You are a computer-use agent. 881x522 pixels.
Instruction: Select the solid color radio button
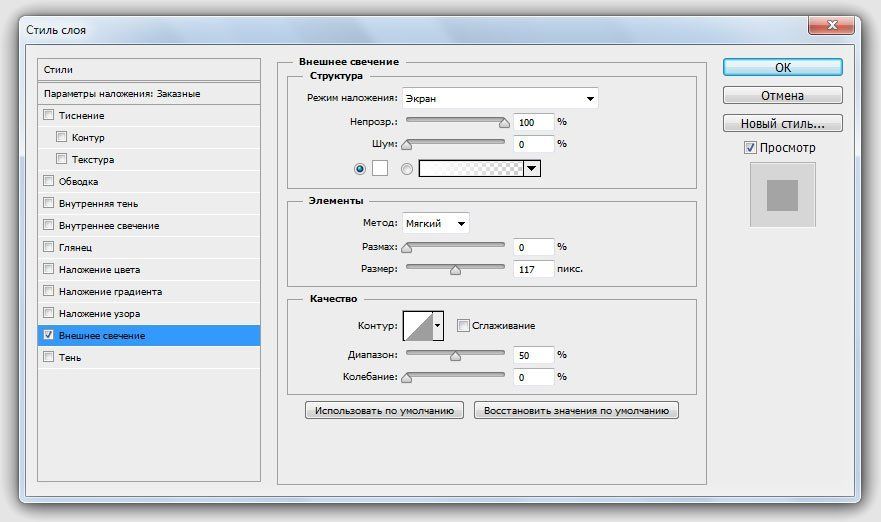click(x=360, y=169)
